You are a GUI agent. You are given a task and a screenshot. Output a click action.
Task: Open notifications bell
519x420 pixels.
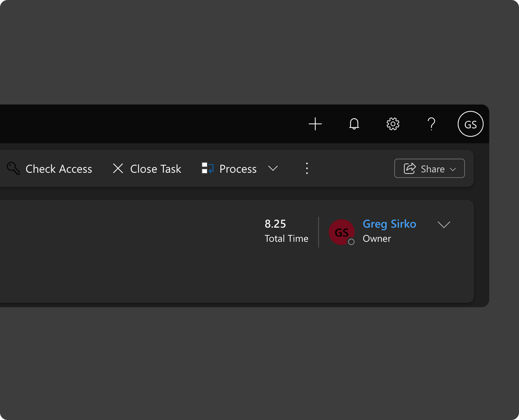point(354,124)
